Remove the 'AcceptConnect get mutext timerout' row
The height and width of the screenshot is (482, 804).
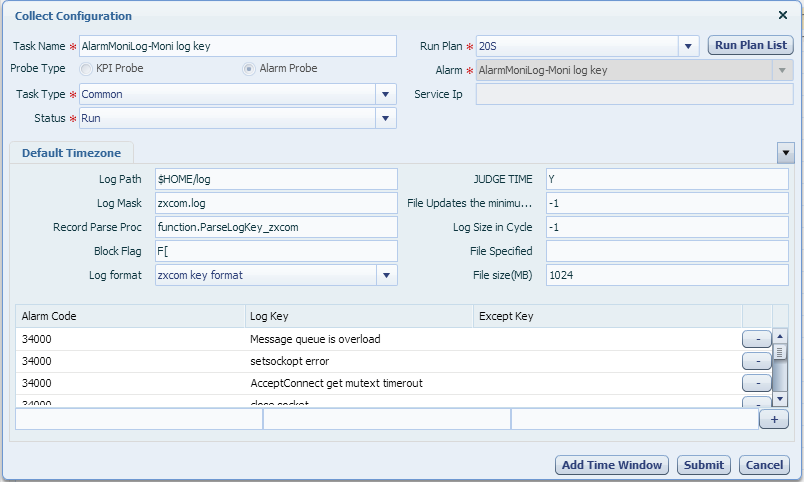pos(757,383)
